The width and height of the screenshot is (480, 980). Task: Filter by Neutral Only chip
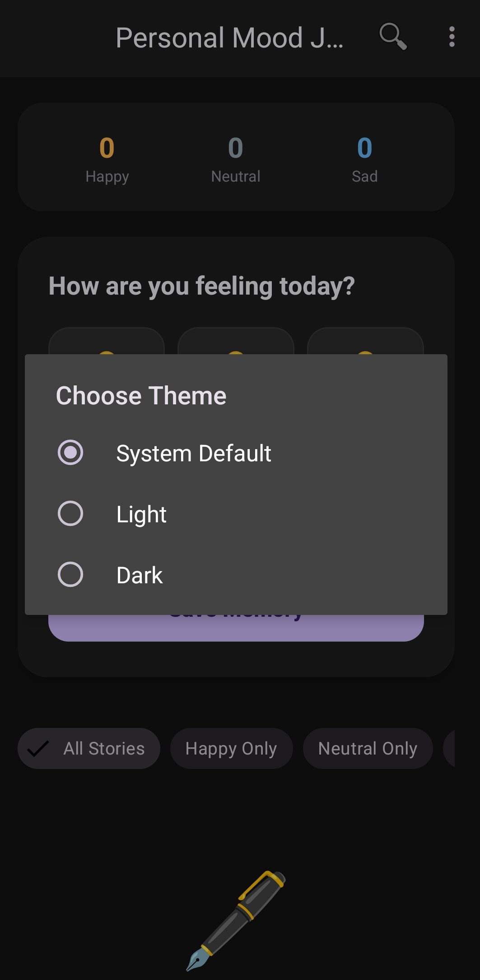coord(368,748)
